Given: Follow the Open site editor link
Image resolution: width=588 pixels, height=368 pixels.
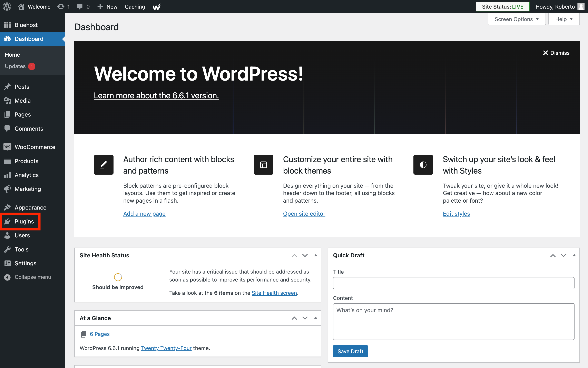Looking at the screenshot, I should click(x=304, y=214).
